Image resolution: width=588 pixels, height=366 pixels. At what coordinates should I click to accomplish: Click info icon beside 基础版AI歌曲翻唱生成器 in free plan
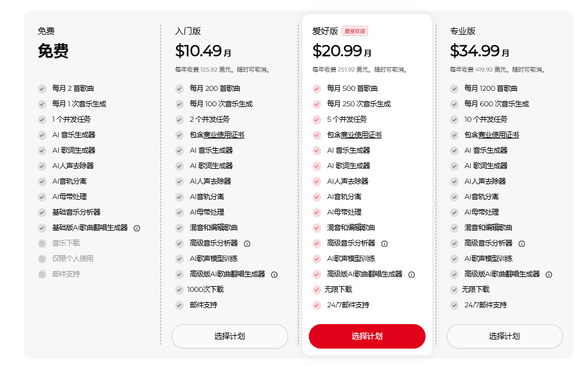tap(137, 227)
